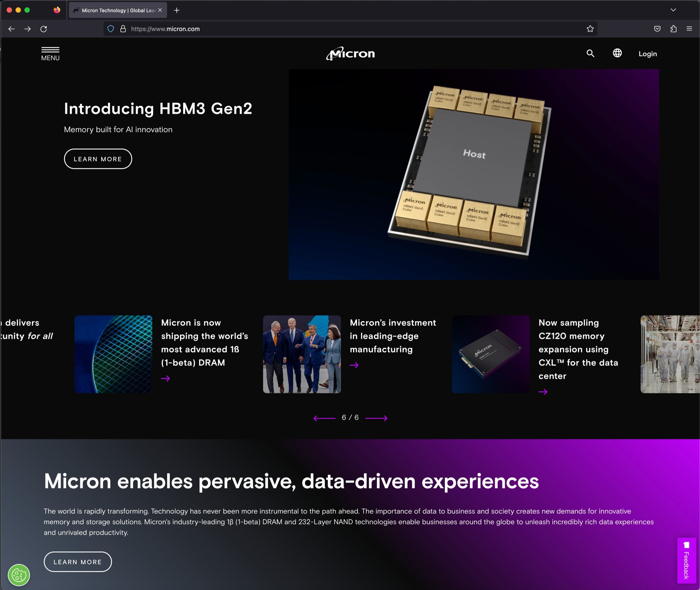700x590 pixels.
Task: Click LEARN MORE under data-driven experiences
Action: coord(78,562)
